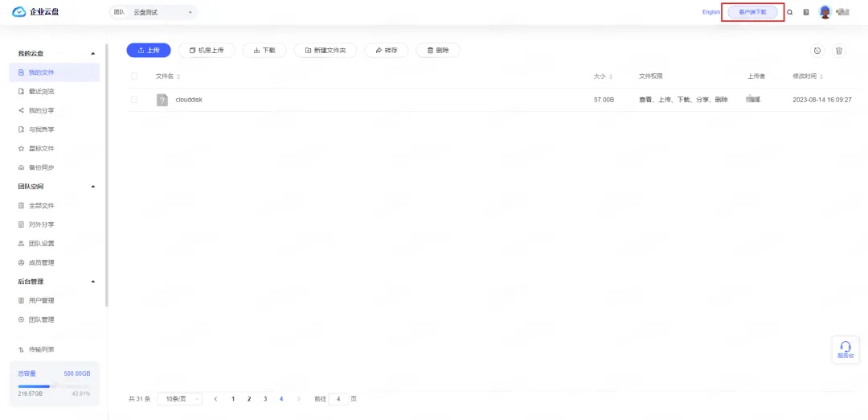
Task: Collapse the 团队空间 section
Action: pos(93,187)
